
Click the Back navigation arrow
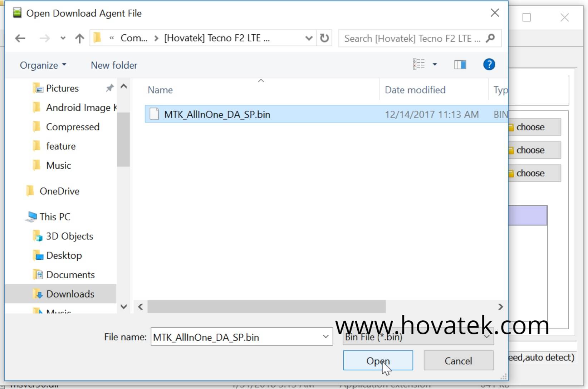(x=20, y=38)
